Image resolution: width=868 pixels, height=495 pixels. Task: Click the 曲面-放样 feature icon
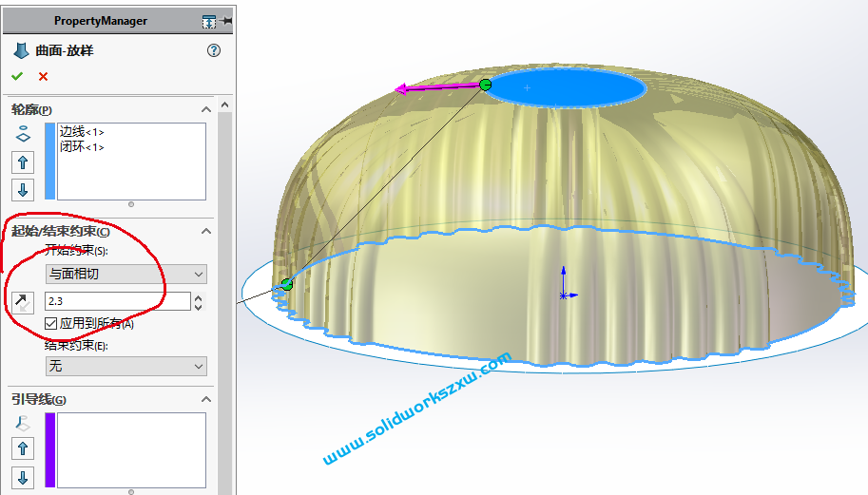click(x=21, y=51)
